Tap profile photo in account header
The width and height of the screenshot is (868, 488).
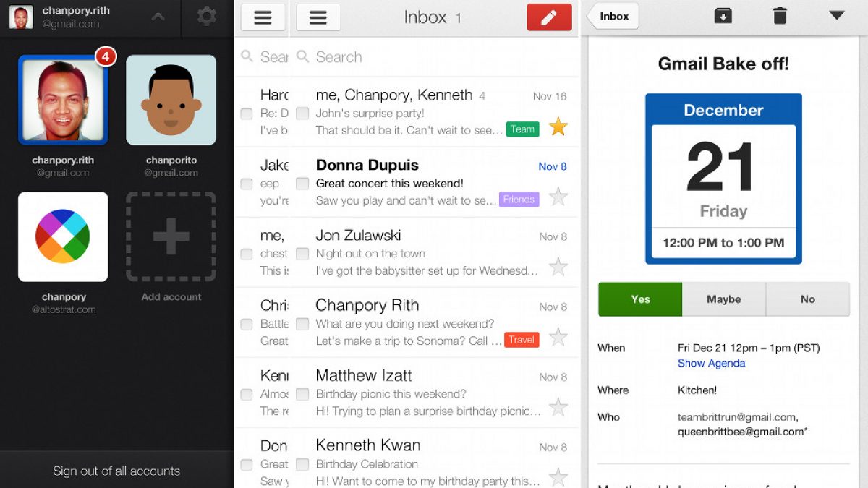[21, 17]
